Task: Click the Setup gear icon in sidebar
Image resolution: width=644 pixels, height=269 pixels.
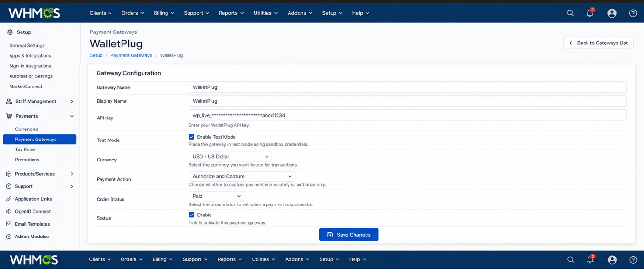Action: pos(10,32)
